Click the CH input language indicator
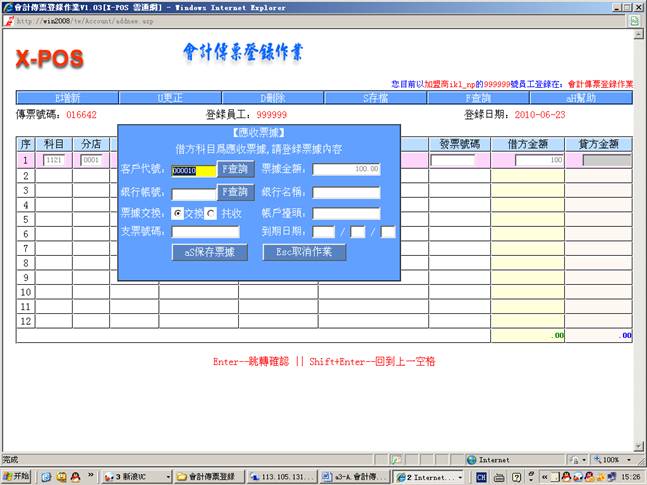This screenshot has width=647, height=485. pos(482,477)
